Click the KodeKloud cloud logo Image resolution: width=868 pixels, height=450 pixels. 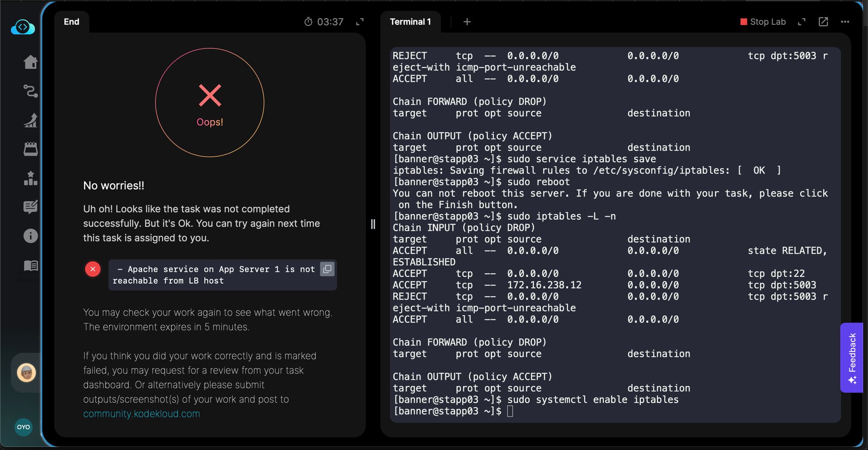pyautogui.click(x=23, y=27)
